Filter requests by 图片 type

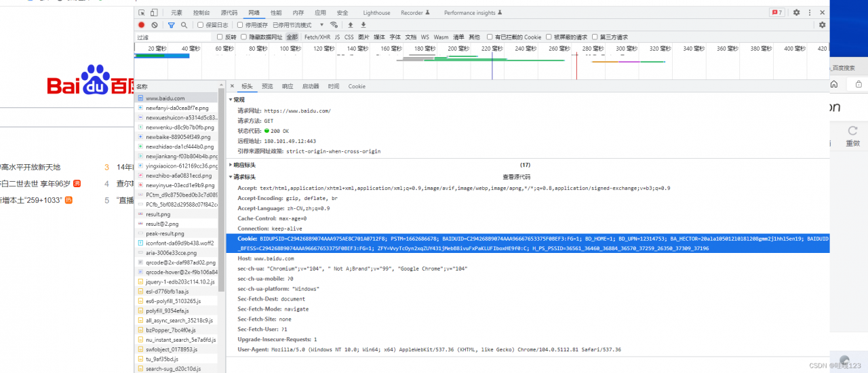coord(364,37)
